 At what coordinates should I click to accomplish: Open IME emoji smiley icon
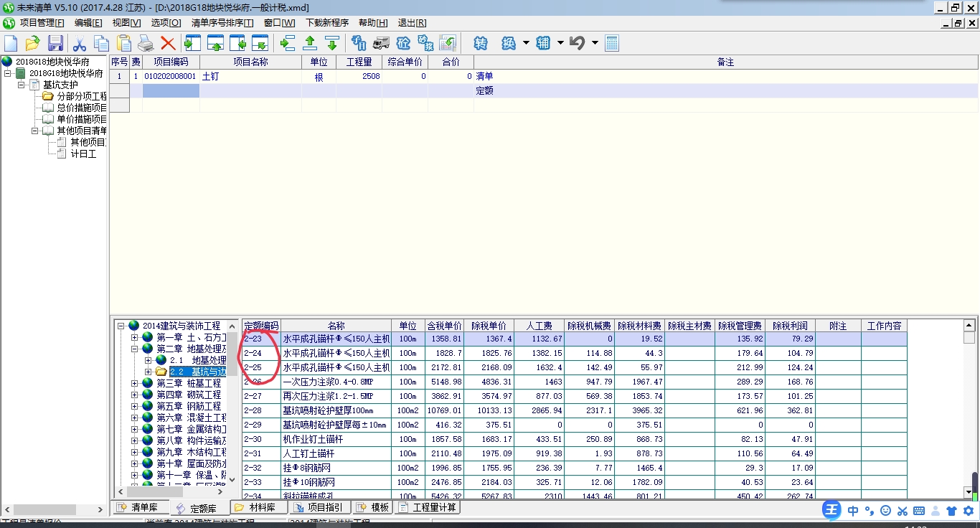(885, 511)
